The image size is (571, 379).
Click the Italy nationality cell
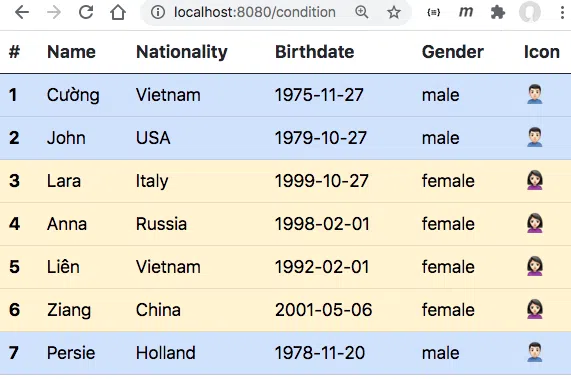[x=152, y=181]
